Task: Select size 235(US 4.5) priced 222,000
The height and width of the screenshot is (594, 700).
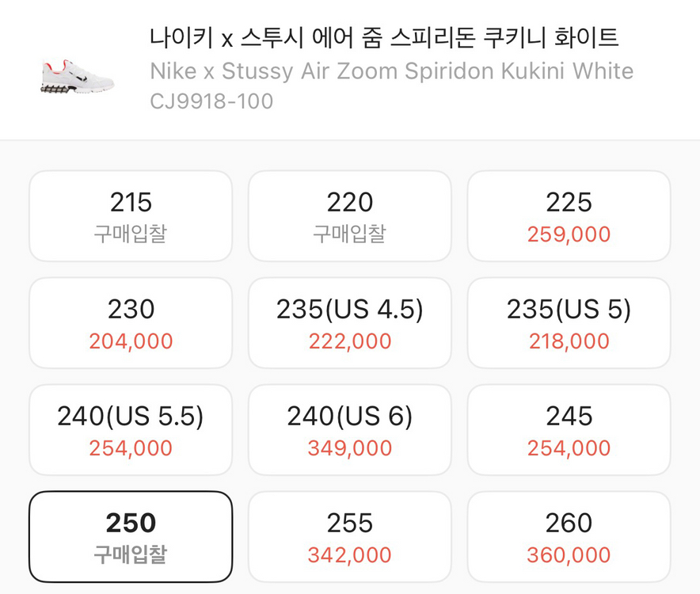Action: (x=349, y=322)
